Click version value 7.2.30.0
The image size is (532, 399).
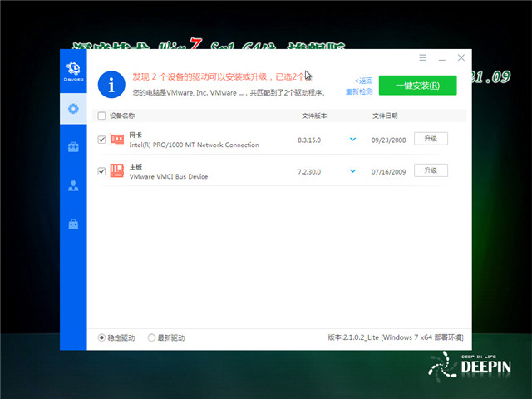pos(309,172)
